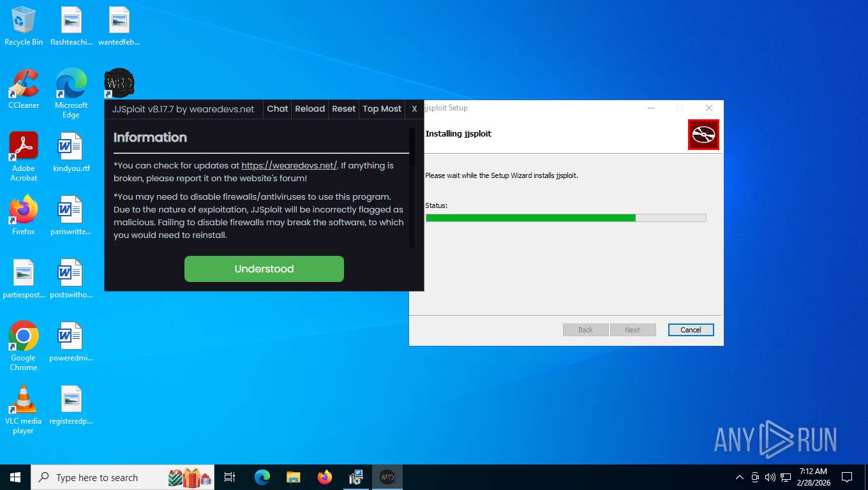This screenshot has width=868, height=490.
Task: Select the registeredp... image file icon
Action: [x=71, y=405]
